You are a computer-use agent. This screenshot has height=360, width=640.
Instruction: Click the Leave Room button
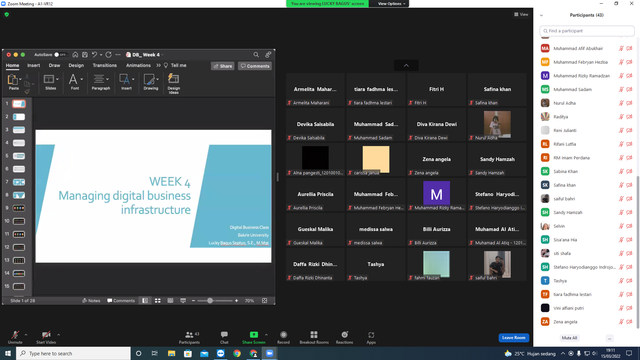tap(513, 338)
